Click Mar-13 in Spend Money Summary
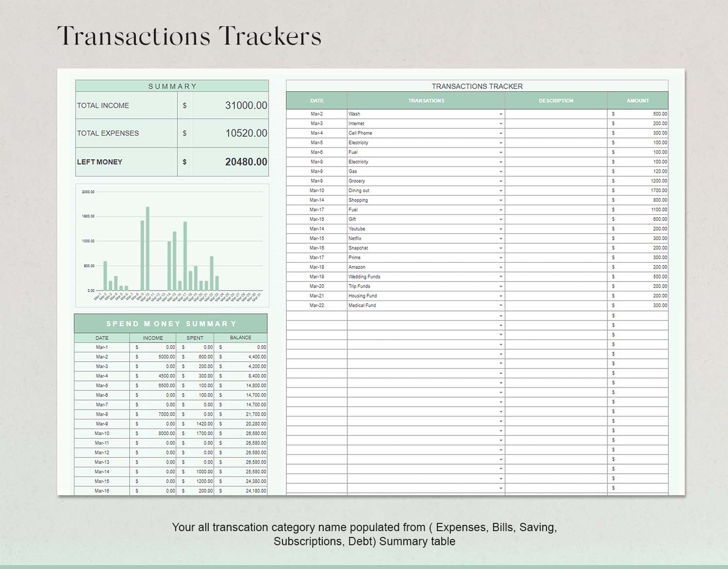This screenshot has height=569, width=728. (102, 462)
